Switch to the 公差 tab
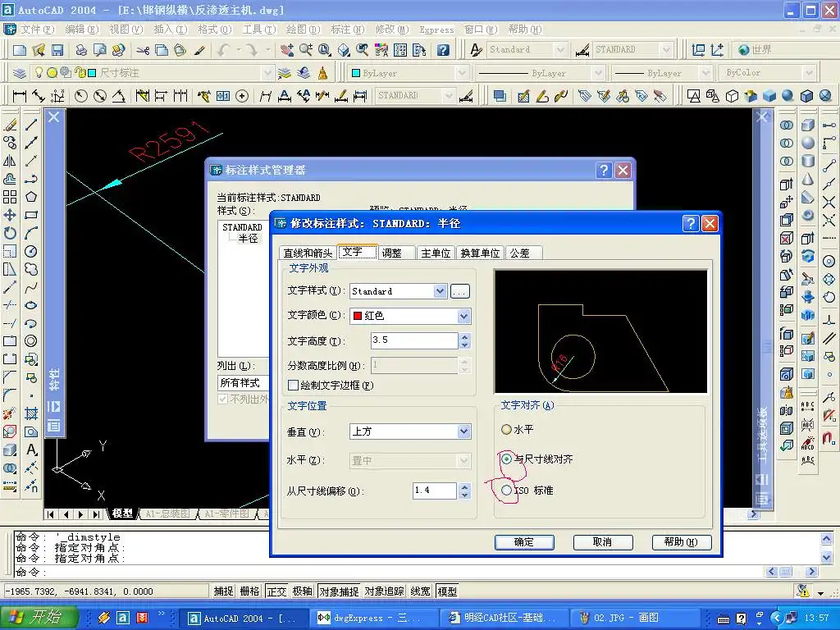This screenshot has width=840, height=630. (x=519, y=253)
